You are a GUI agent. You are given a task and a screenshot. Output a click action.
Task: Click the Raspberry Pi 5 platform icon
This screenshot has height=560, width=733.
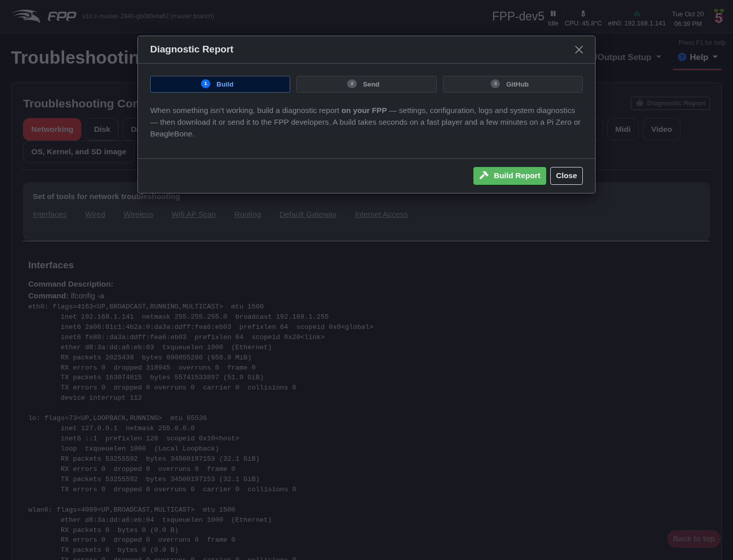tap(719, 16)
